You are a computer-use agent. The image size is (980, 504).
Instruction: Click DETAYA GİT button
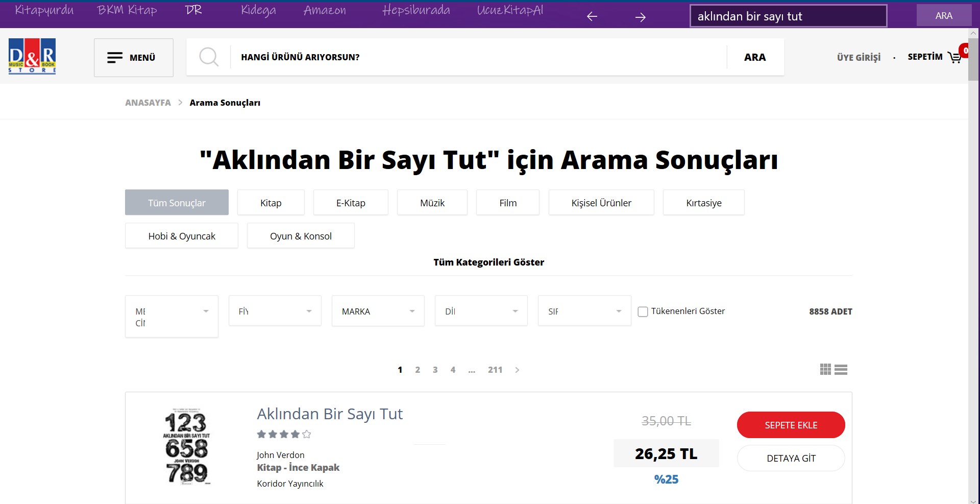click(x=791, y=458)
